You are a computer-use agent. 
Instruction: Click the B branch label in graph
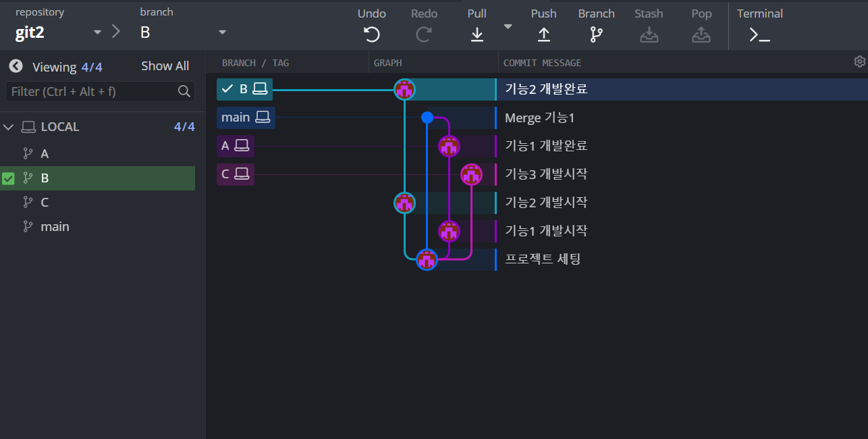click(x=245, y=89)
